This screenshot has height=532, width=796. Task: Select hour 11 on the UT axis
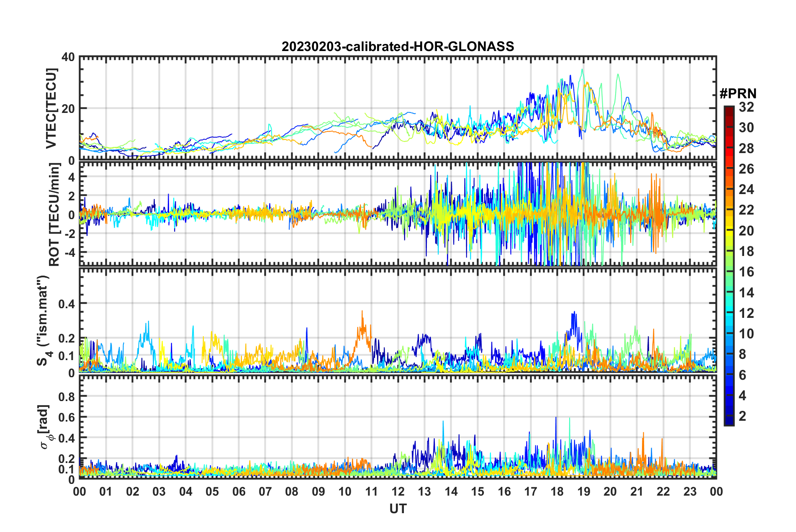pos(372,491)
